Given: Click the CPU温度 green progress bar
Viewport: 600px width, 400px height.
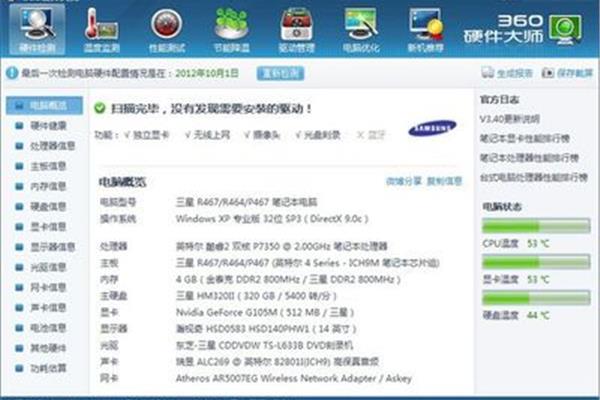Looking at the screenshot, I should (x=536, y=226).
